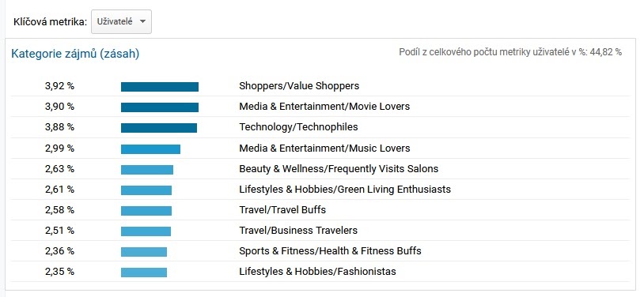Viewport: 644px width, 297px height.
Task: Select Media & Entertainment/Music Lovers
Action: [324, 148]
